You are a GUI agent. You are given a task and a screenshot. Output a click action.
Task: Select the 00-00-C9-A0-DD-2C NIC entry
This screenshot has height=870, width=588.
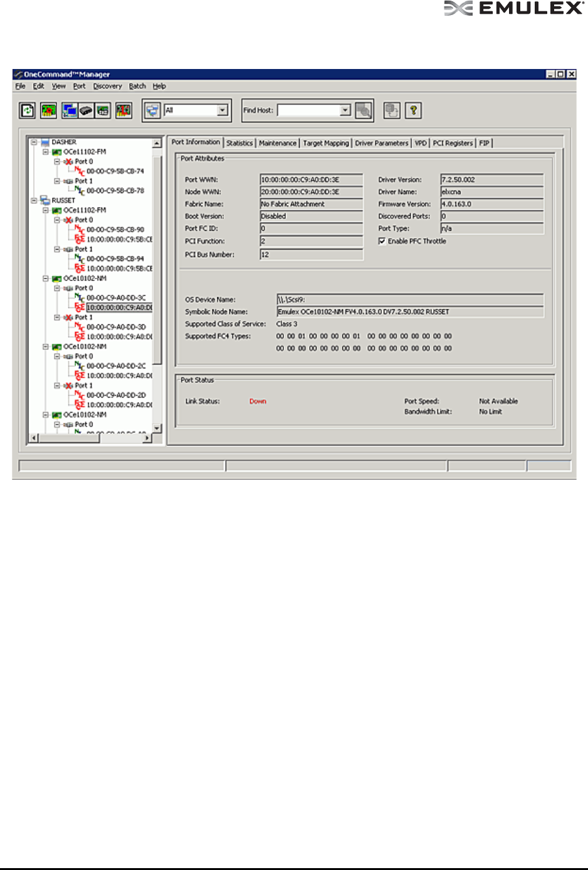coord(116,366)
